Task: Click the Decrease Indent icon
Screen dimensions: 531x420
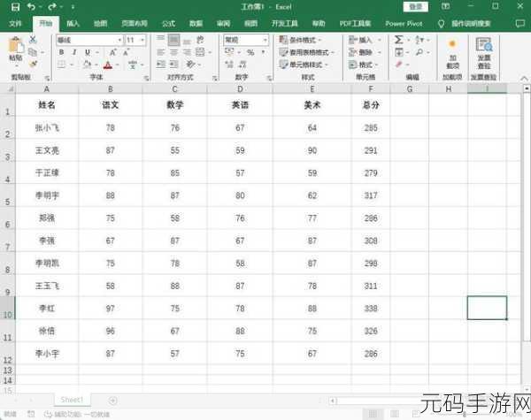Action: click(160, 65)
